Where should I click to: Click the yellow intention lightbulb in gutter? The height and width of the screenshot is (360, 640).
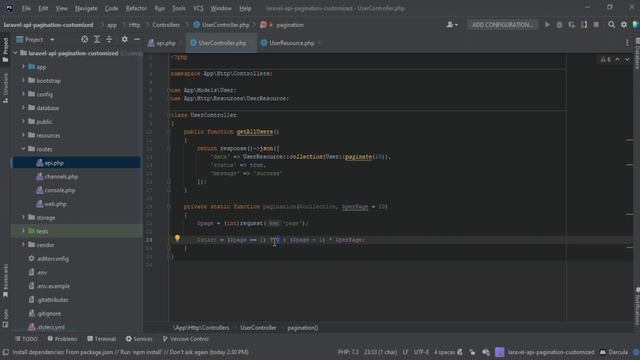[177, 238]
